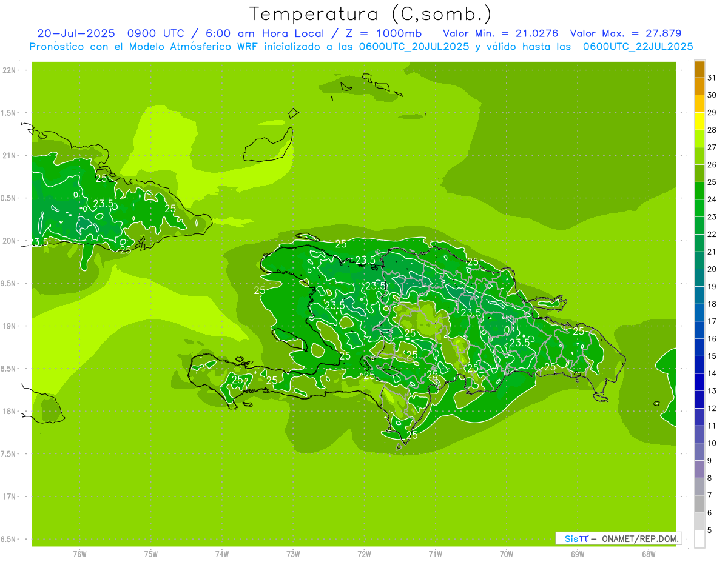Image resolution: width=728 pixels, height=562 pixels.
Task: Click "0600UTC_20JUL2025" initialization time text
Action: (x=414, y=47)
